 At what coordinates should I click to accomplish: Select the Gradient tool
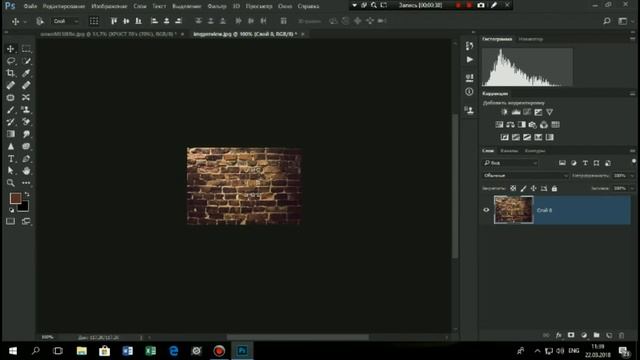(11, 134)
